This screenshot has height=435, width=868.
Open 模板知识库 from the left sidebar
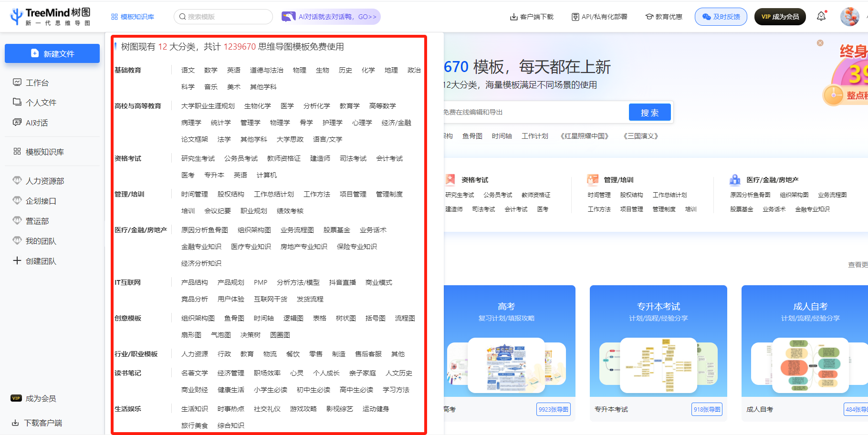(42, 151)
